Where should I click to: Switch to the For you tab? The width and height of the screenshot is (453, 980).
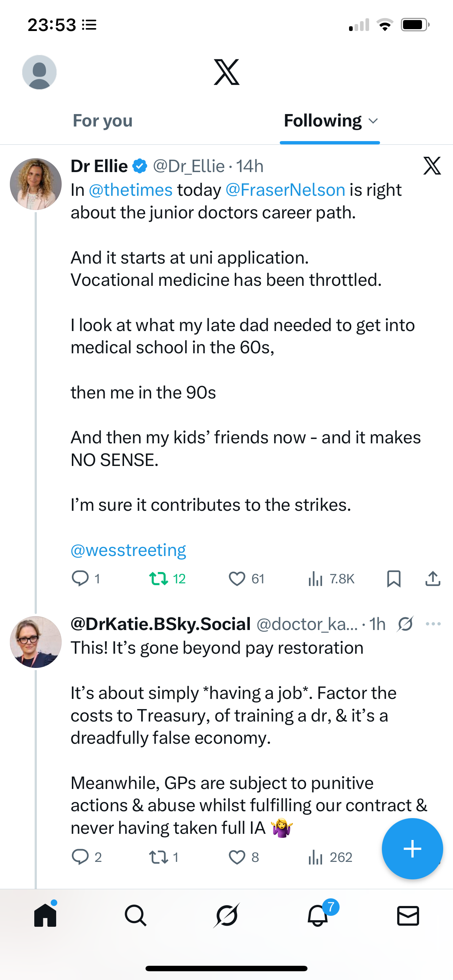coord(103,121)
